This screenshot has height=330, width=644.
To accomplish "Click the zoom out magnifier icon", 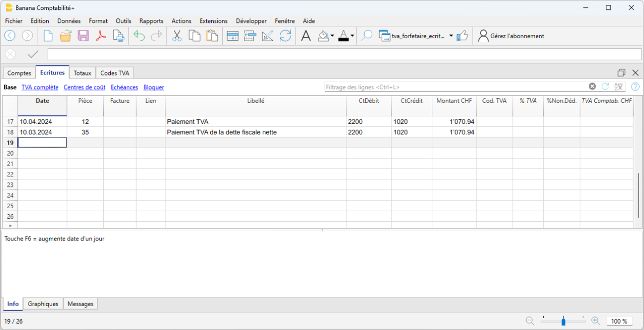I will point(530,321).
